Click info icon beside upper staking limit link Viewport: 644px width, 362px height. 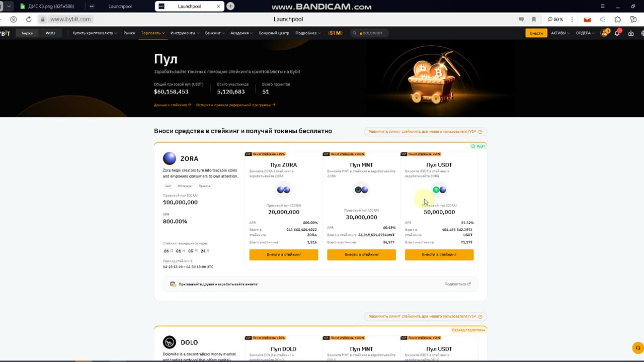pyautogui.click(x=480, y=132)
